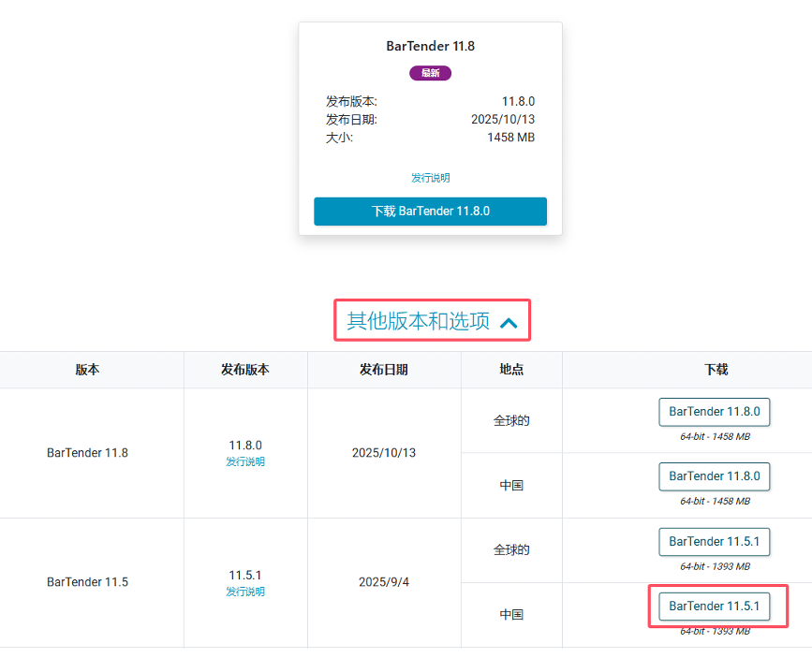
Task: Click the 下载 column header
Action: coord(716,370)
